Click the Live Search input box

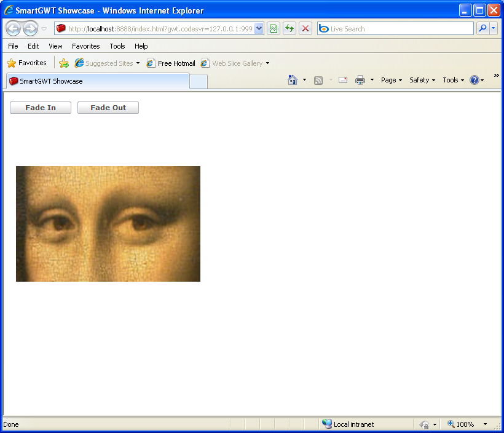coord(395,29)
